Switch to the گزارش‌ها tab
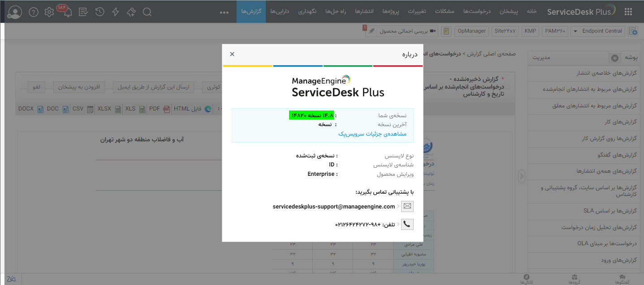The image size is (644, 285). coord(251,12)
